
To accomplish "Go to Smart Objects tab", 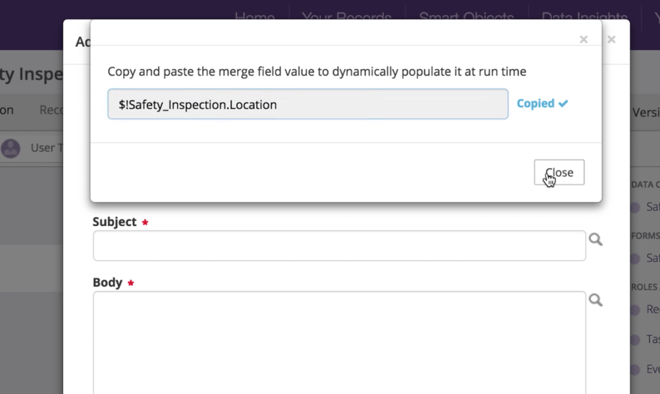I will coord(466,17).
